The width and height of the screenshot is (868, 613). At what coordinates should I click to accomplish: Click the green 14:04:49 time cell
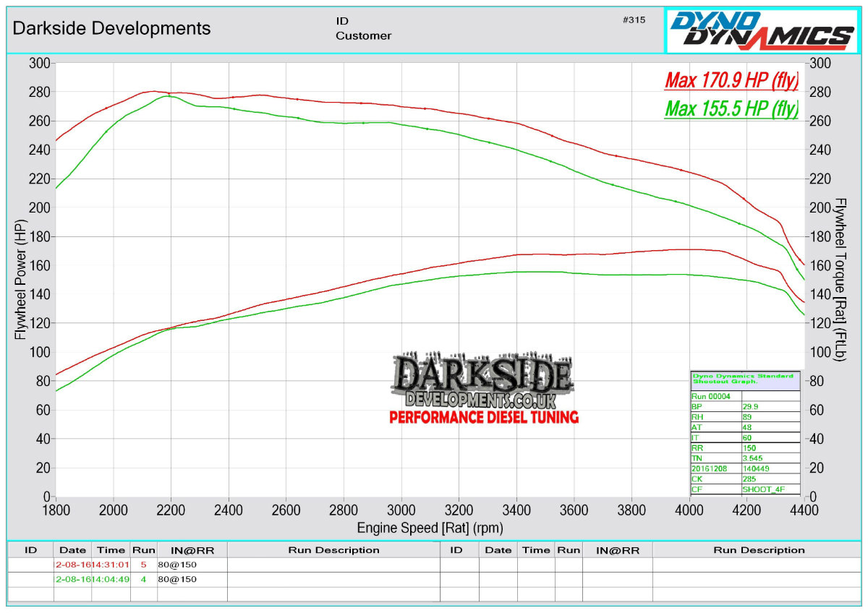[x=110, y=579]
